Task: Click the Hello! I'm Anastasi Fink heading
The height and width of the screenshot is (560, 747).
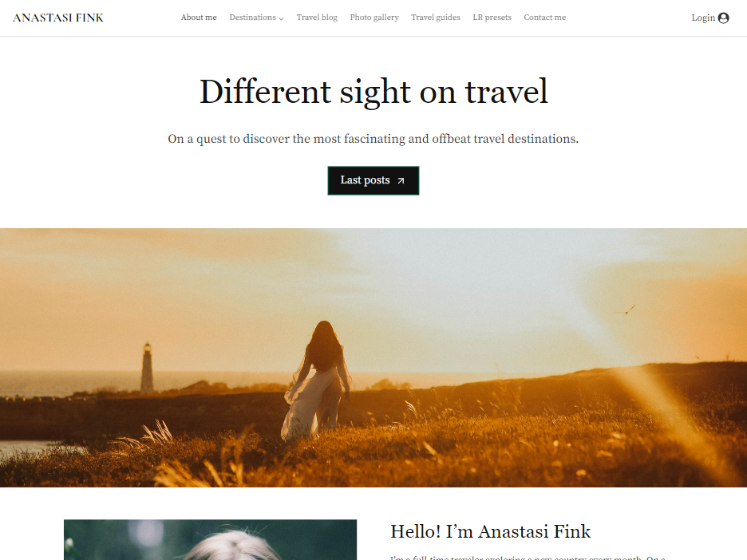Action: [x=490, y=531]
